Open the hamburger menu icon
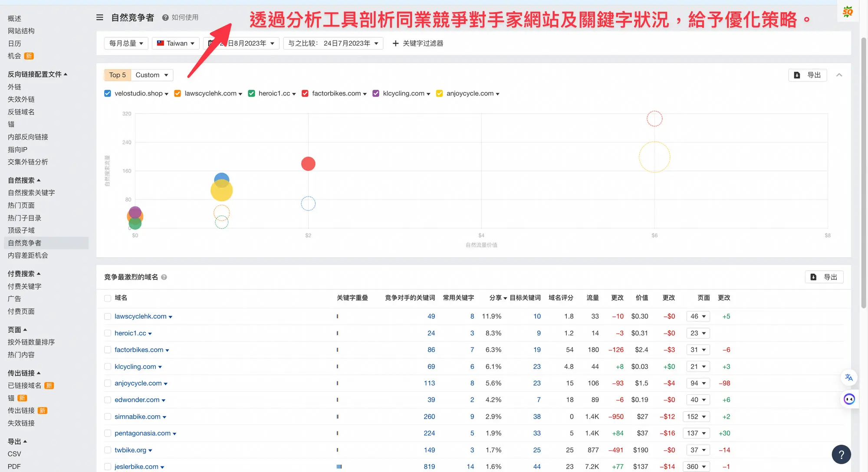The height and width of the screenshot is (472, 868). click(x=99, y=17)
